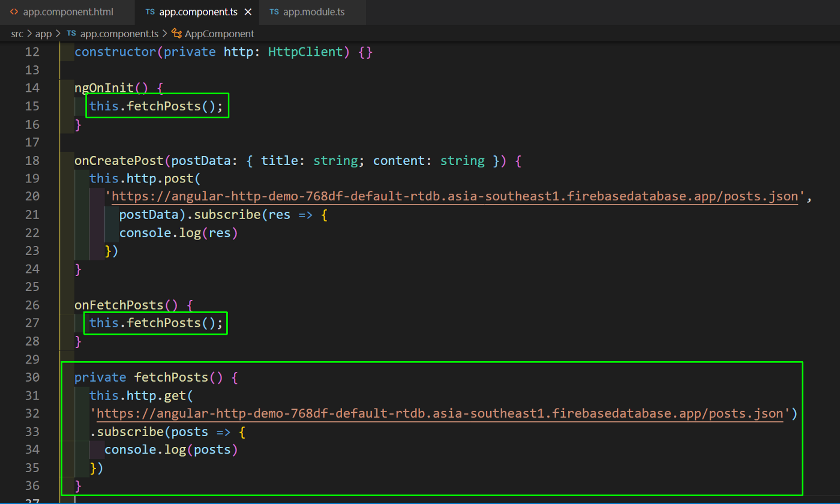Click line number 30 in the gutter
The image size is (840, 504).
point(32,377)
